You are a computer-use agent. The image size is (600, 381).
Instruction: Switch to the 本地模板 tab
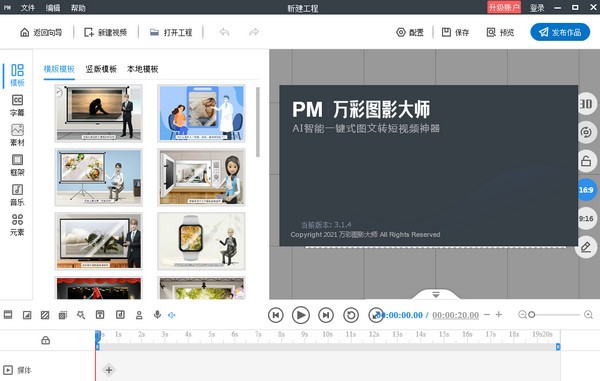click(143, 69)
